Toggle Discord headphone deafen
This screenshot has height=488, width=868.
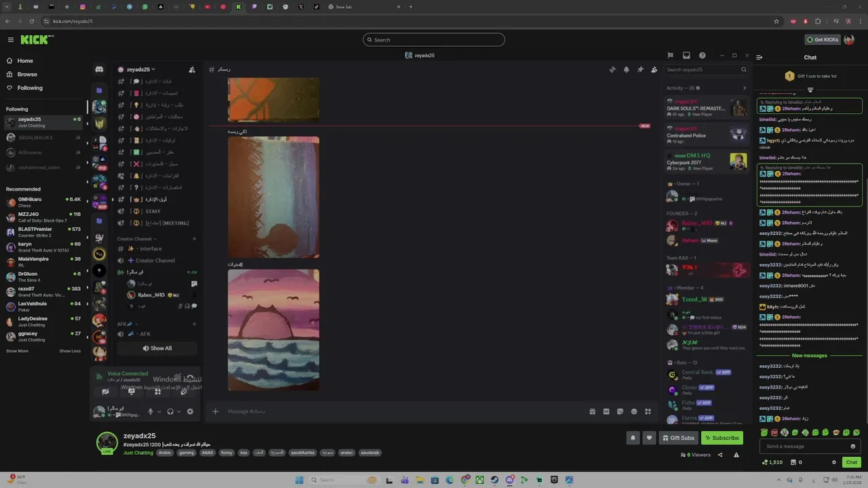pyautogui.click(x=170, y=411)
